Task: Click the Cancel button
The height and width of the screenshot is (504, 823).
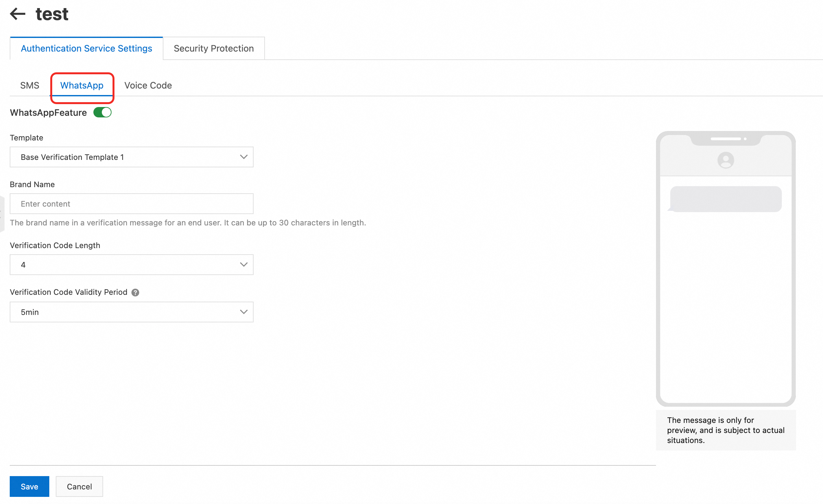Action: point(79,486)
